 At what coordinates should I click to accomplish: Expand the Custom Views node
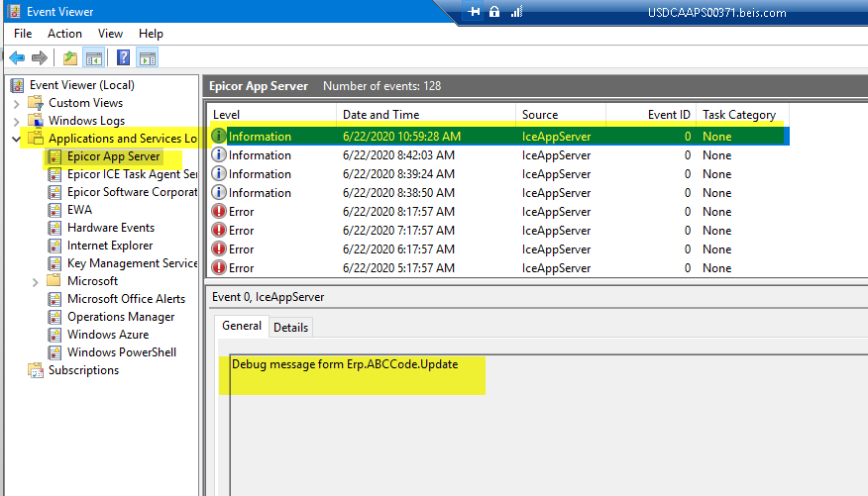(16, 103)
